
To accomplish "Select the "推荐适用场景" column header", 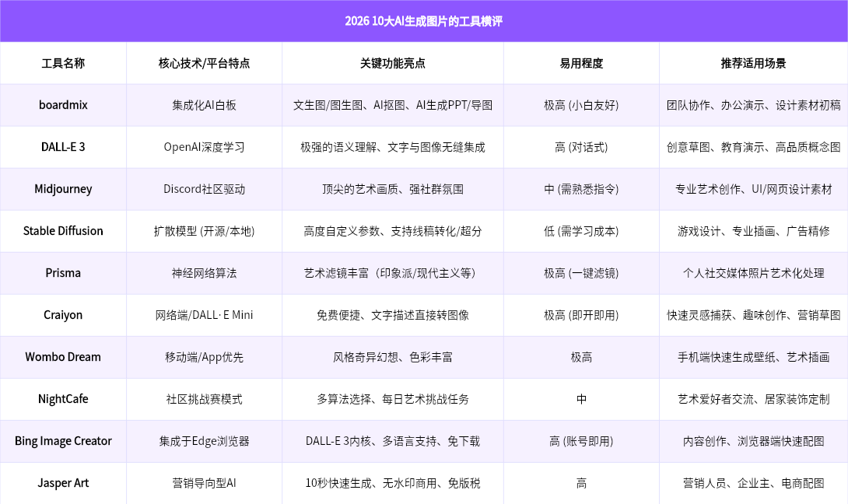I will coord(753,63).
